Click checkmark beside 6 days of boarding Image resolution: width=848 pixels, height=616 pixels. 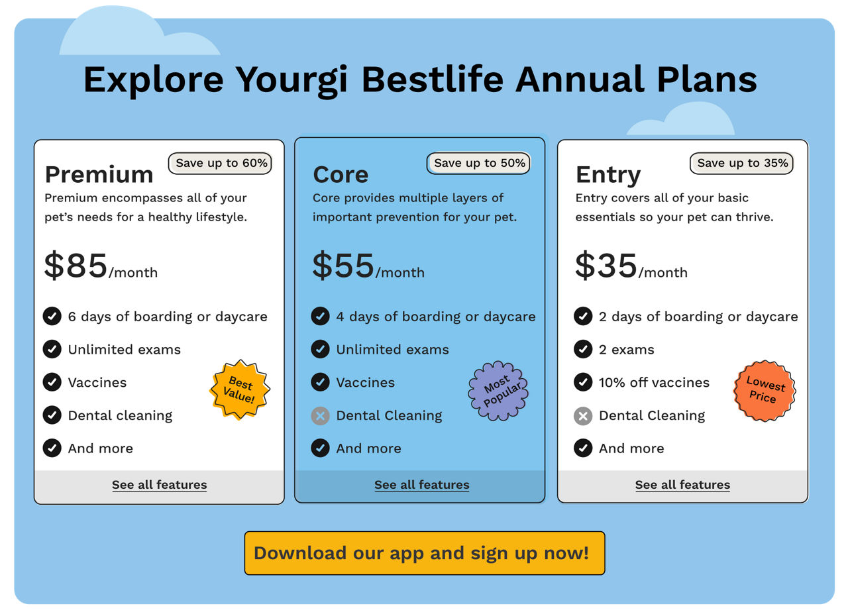coord(52,317)
